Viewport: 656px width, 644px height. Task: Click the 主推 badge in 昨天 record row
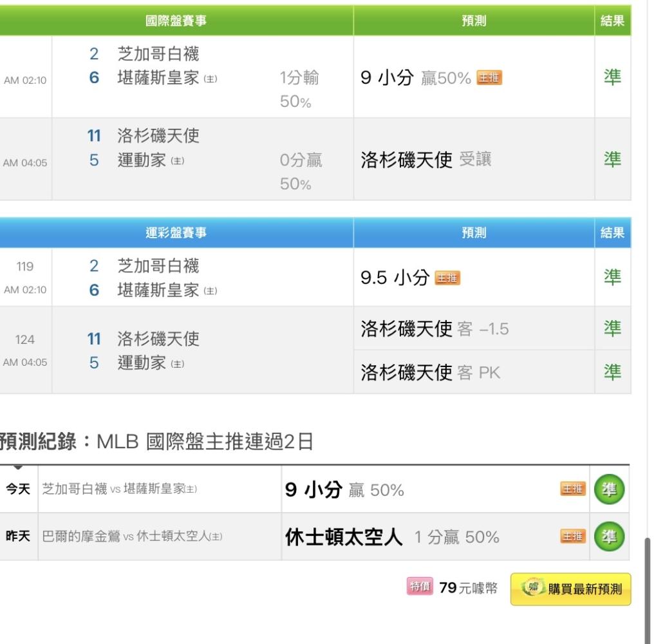pyautogui.click(x=573, y=536)
